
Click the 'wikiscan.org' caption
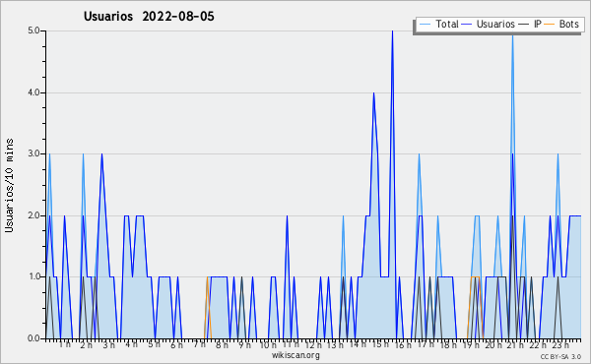point(295,355)
